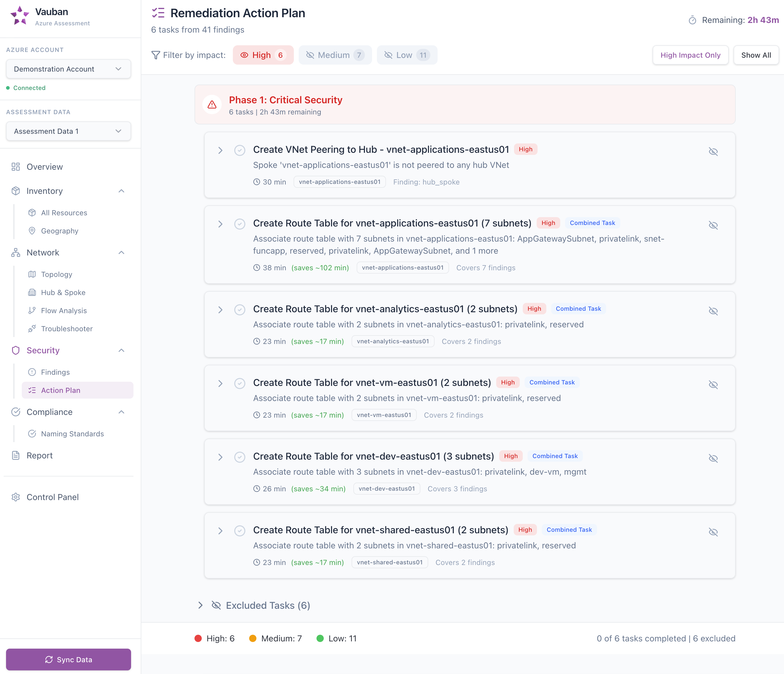This screenshot has height=674, width=784.
Task: Switch to the Naming Standards page
Action: point(72,434)
